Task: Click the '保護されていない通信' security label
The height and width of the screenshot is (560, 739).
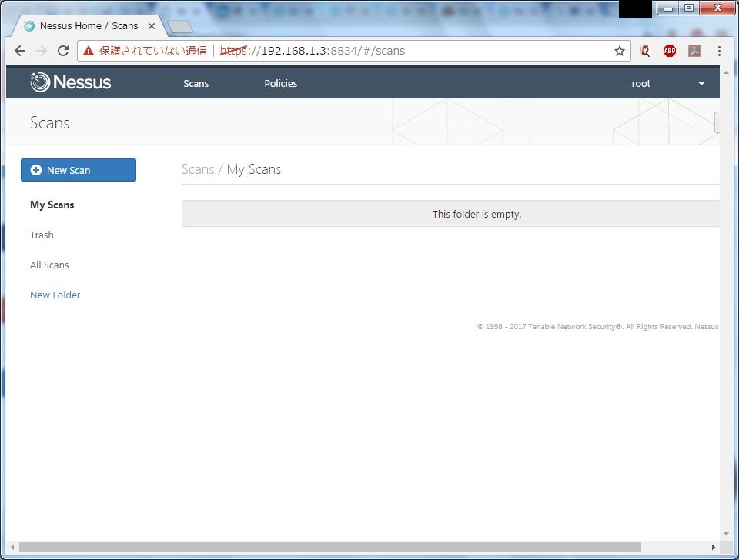Action: (152, 51)
